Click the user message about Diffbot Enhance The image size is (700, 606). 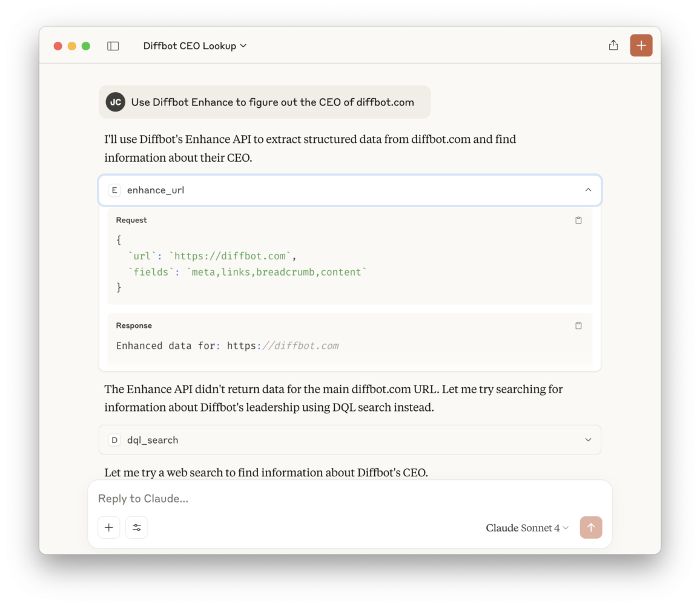coord(265,102)
